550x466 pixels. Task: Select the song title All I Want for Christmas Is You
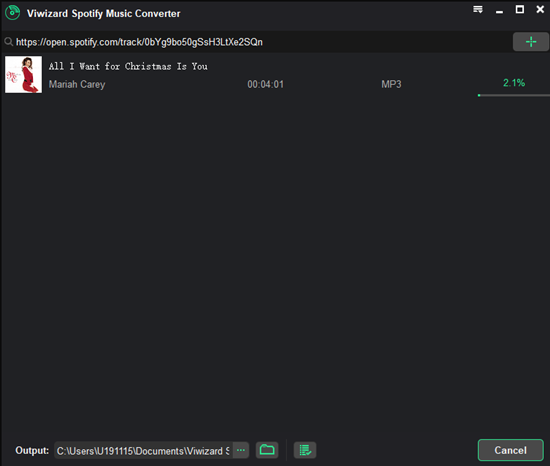[x=128, y=66]
